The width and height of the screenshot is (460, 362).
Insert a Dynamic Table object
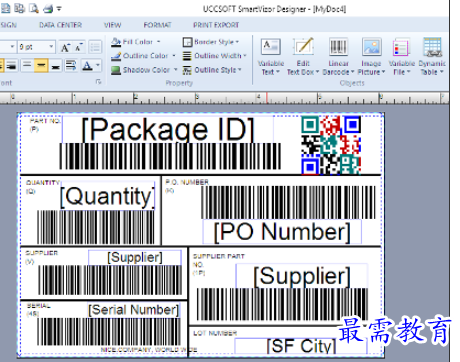coord(432,56)
